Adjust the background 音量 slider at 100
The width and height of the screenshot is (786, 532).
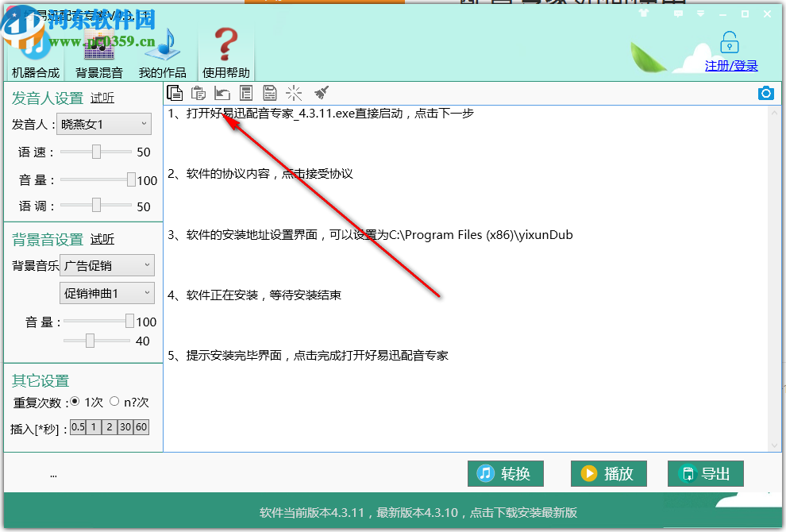point(129,321)
